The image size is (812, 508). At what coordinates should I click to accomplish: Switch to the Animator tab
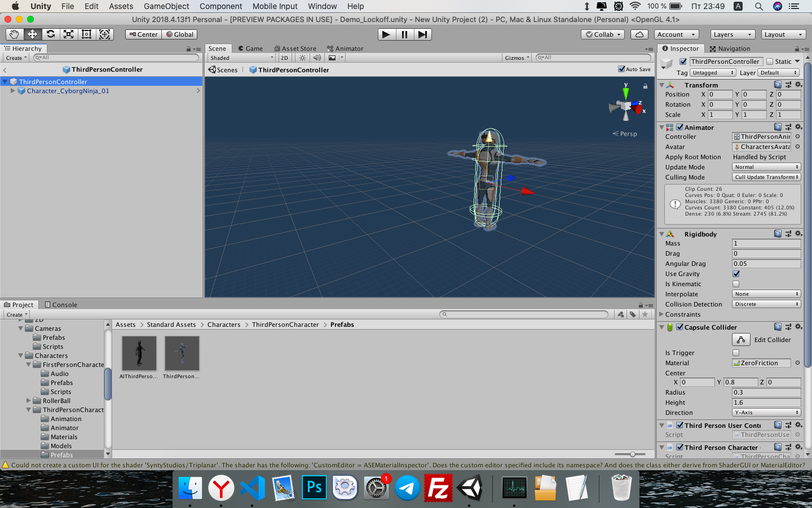coord(345,49)
